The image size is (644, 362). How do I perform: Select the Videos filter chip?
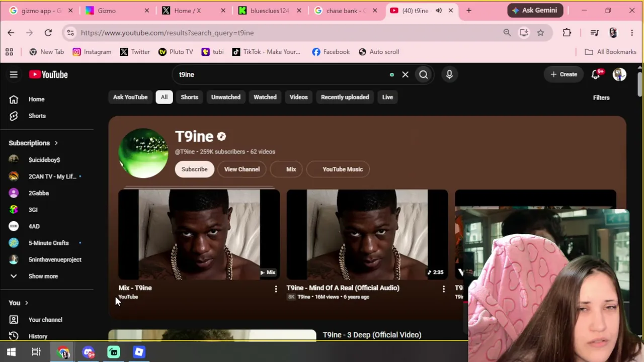click(298, 97)
